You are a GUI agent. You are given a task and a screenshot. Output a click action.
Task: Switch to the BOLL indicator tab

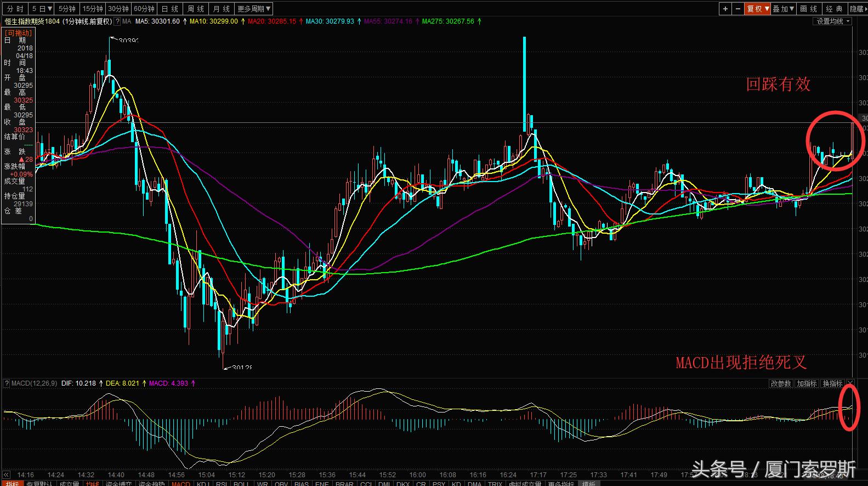[241, 484]
